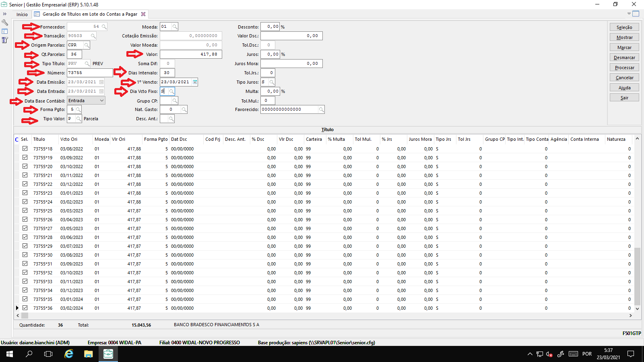The height and width of the screenshot is (362, 644).
Task: Click the Desmarcar button
Action: (624, 58)
